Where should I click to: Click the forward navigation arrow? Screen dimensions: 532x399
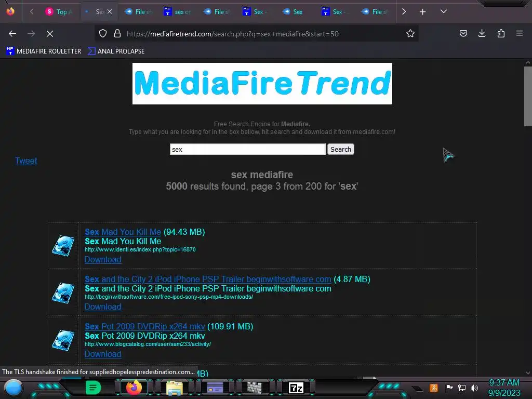tap(31, 34)
